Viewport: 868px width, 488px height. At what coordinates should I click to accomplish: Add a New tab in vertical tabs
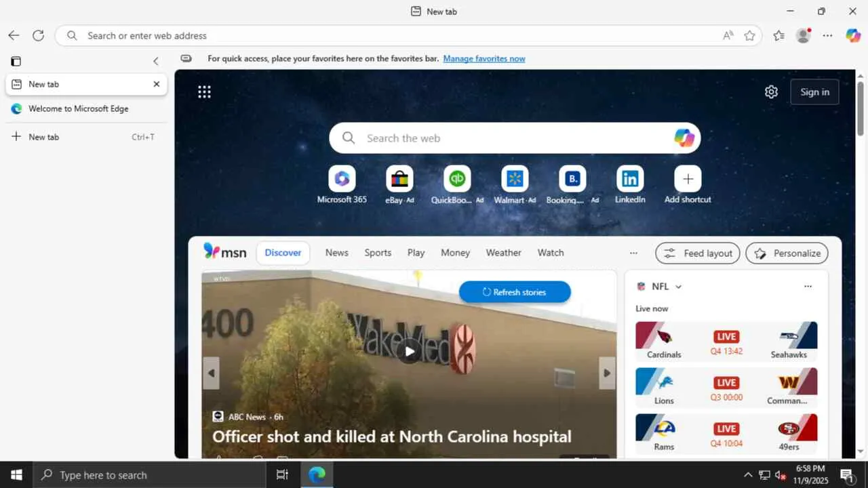[86, 137]
